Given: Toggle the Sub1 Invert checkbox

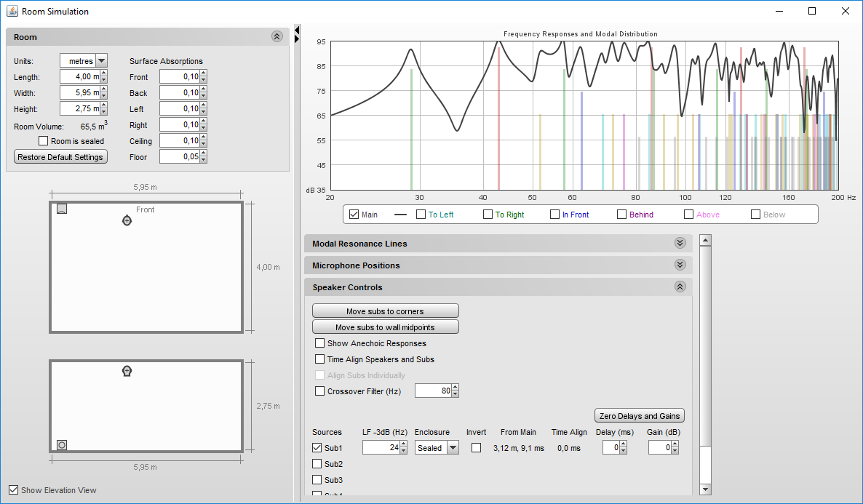Looking at the screenshot, I should (476, 447).
